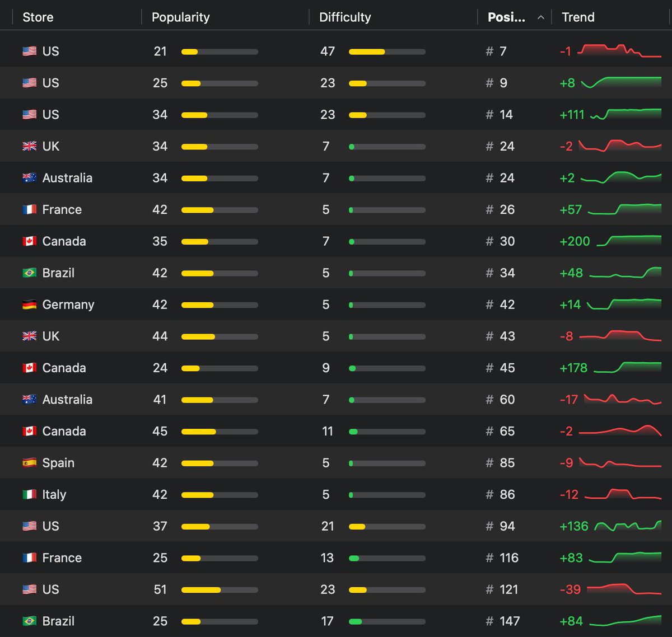
Task: Open the trend sparkline next to +200
Action: (629, 241)
